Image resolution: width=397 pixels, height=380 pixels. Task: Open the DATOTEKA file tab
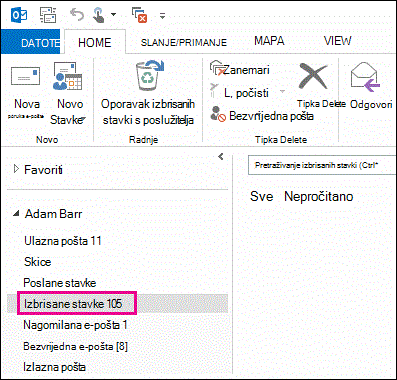pos(30,42)
